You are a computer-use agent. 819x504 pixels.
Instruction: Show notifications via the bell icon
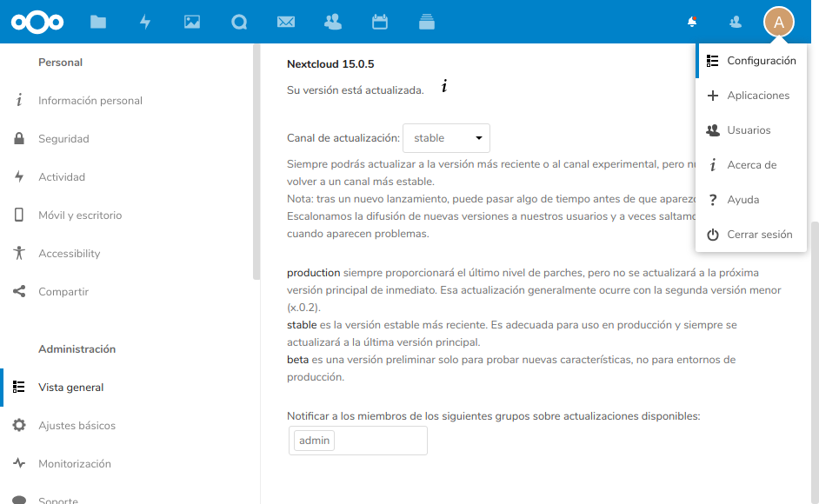click(x=692, y=22)
